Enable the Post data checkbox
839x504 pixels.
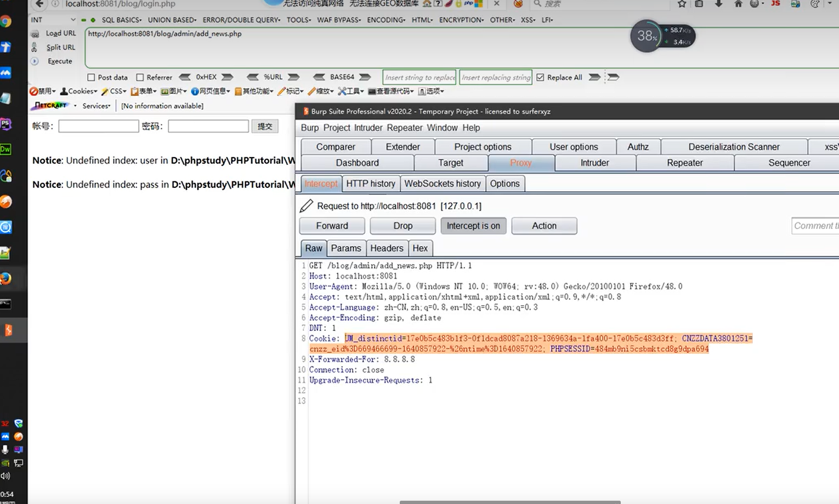click(92, 77)
